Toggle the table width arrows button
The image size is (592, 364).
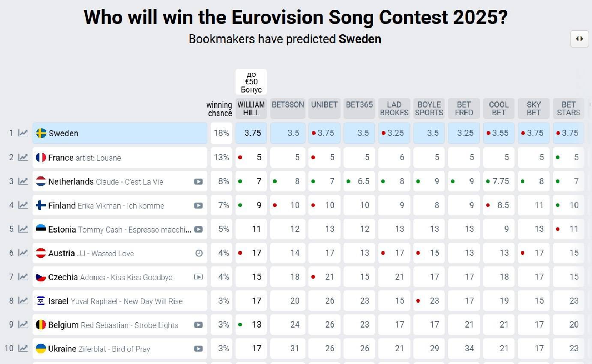pos(579,39)
